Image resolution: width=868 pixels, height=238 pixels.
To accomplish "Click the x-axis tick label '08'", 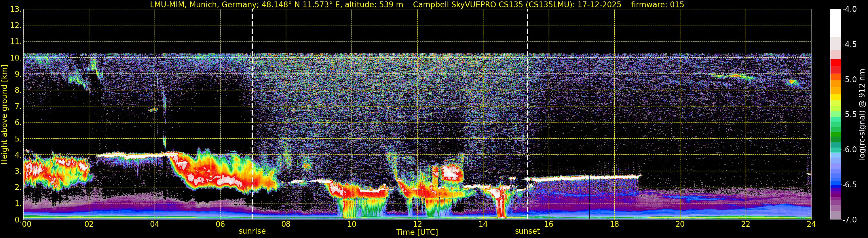I will [x=286, y=224].
